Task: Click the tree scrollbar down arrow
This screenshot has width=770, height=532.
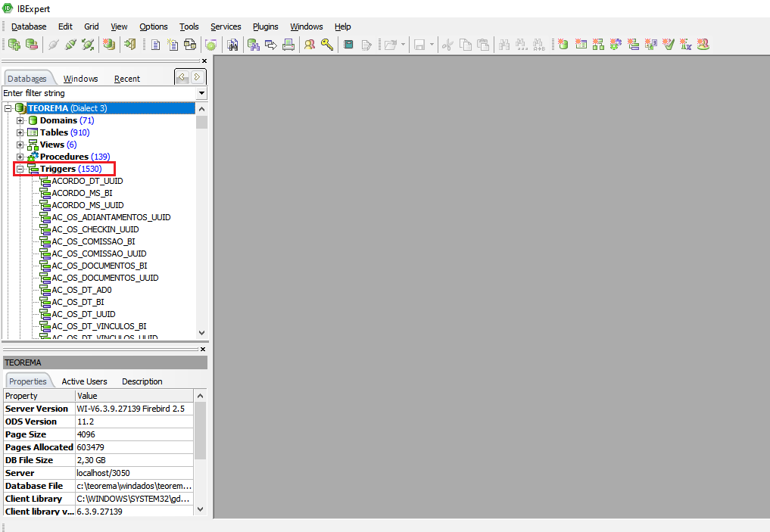Action: tap(201, 333)
